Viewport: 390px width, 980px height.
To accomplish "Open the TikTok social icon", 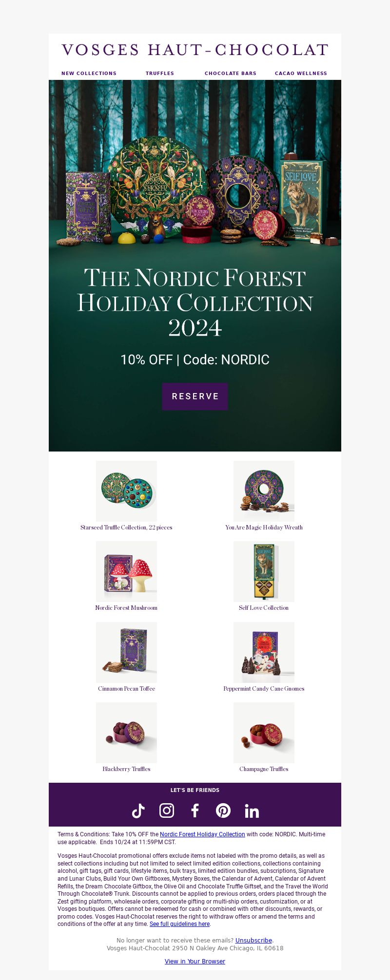I will (x=138, y=810).
